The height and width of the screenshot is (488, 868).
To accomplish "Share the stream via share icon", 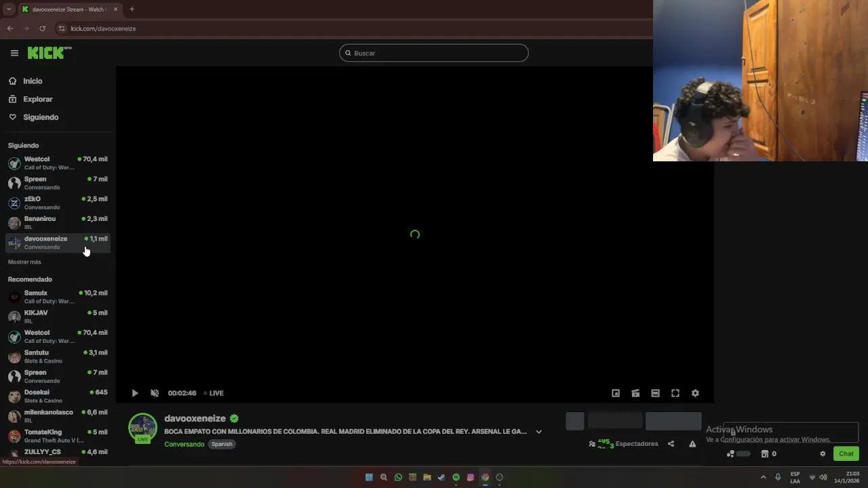I will [671, 444].
